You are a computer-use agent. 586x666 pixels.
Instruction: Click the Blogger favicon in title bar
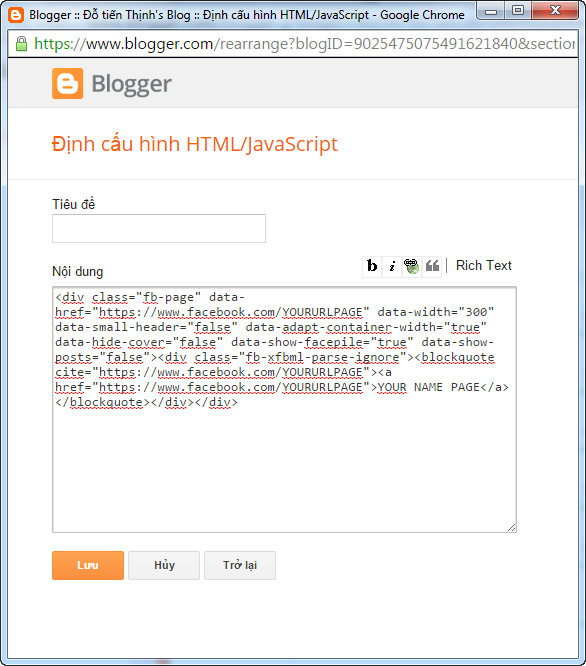[x=16, y=15]
